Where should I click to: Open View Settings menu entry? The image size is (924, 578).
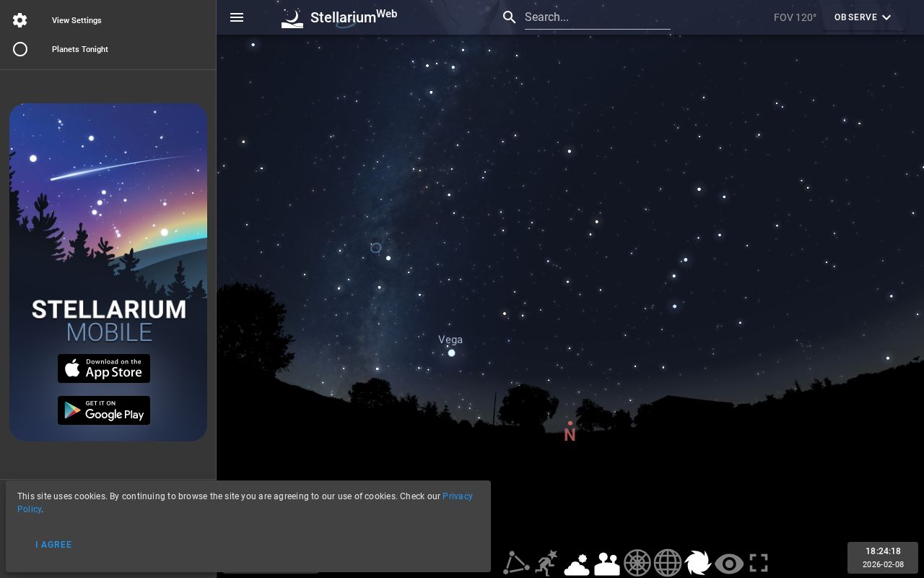[x=77, y=20]
